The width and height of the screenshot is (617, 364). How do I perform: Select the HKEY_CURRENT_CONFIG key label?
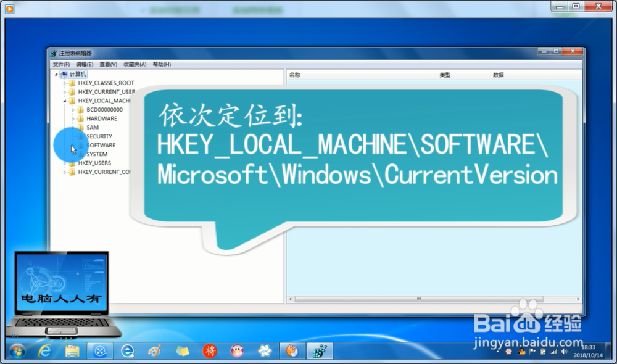tap(104, 172)
